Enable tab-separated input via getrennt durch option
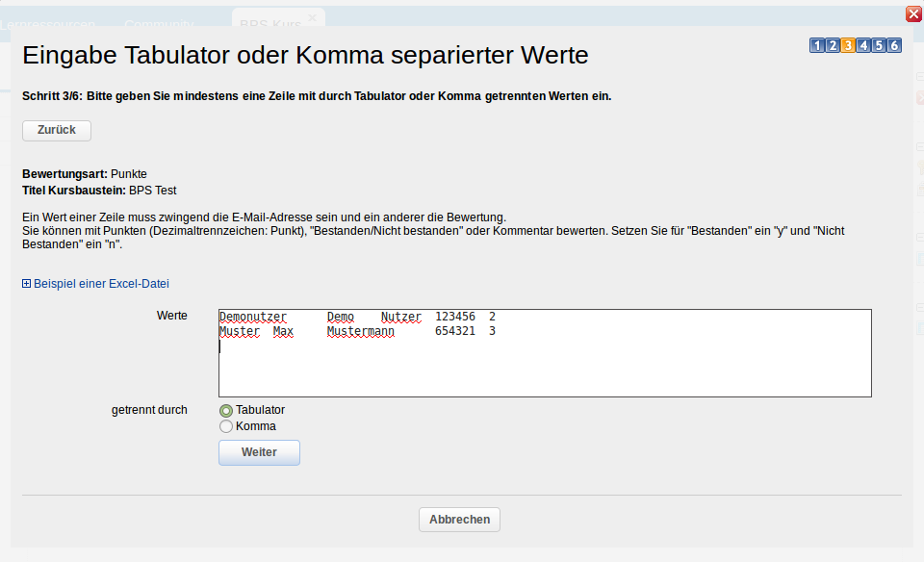The image size is (924, 562). click(225, 410)
